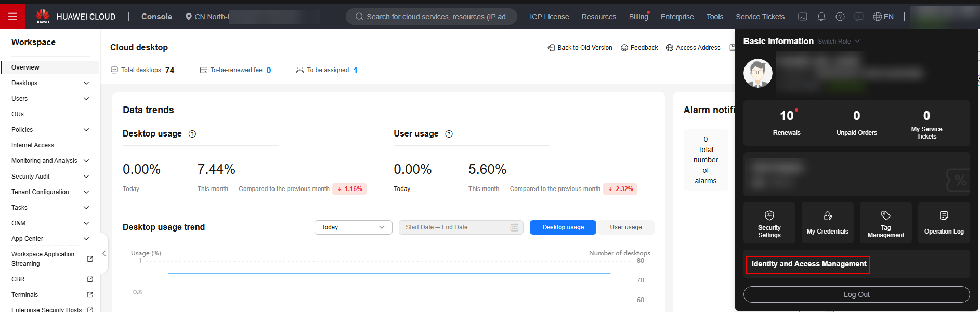Expand the Policies menu chevron

pos(86,130)
